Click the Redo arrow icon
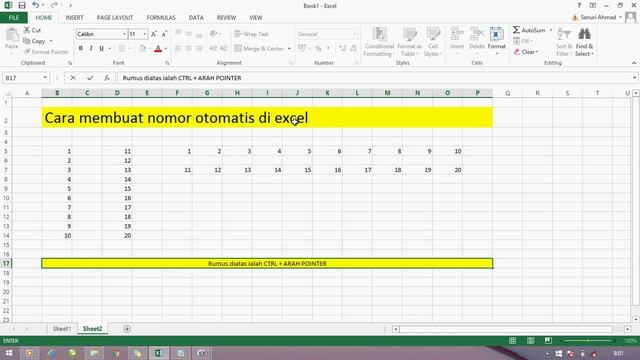The height and width of the screenshot is (360, 640). (54, 5)
